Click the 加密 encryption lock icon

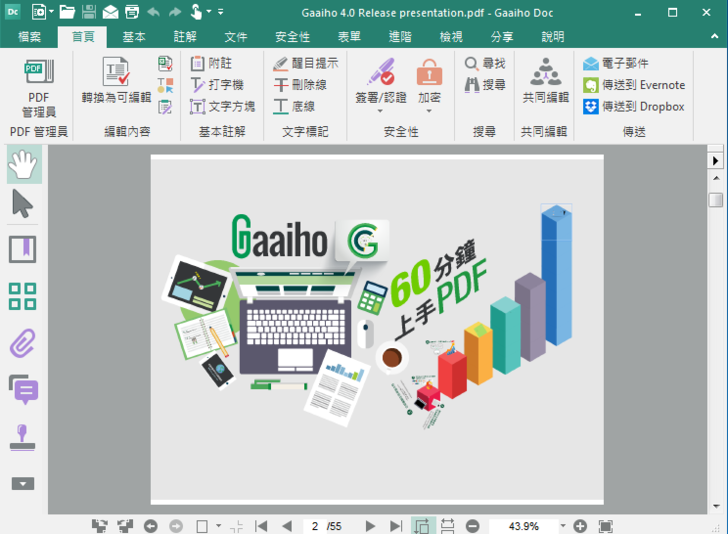click(429, 72)
